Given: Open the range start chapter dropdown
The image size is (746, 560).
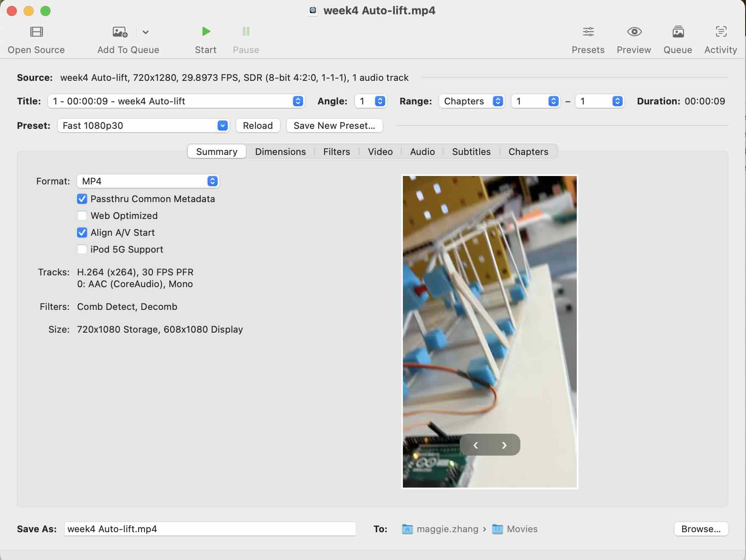Looking at the screenshot, I should point(536,101).
